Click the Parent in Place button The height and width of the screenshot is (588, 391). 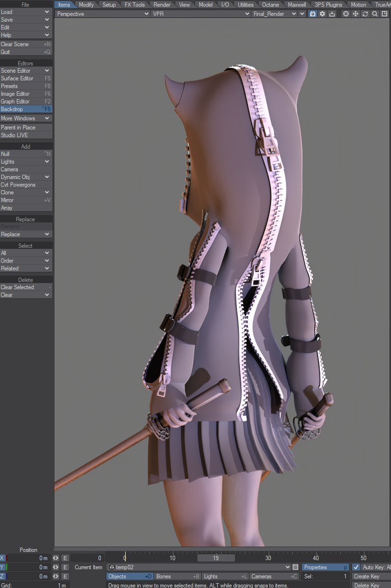(26, 127)
